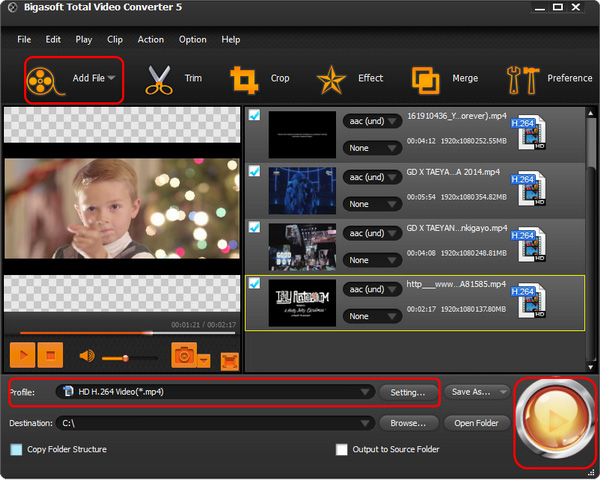Click the app logo in title bar
Viewport: 600px width, 480px height.
pos(12,8)
